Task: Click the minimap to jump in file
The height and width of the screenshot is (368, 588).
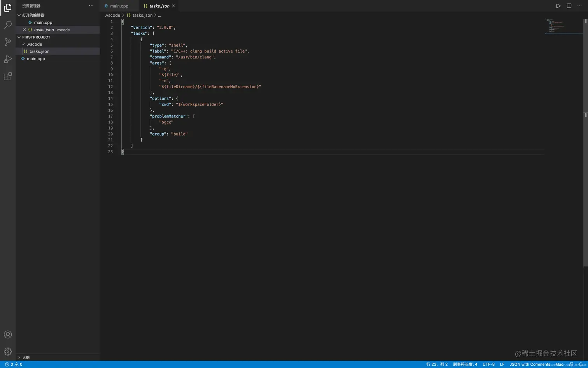Action: 555,25
